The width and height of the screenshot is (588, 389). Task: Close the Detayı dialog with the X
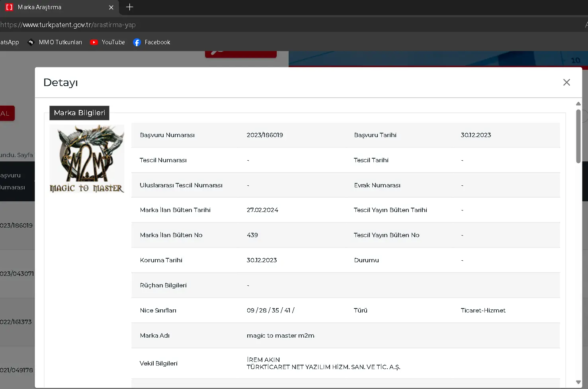click(x=567, y=83)
